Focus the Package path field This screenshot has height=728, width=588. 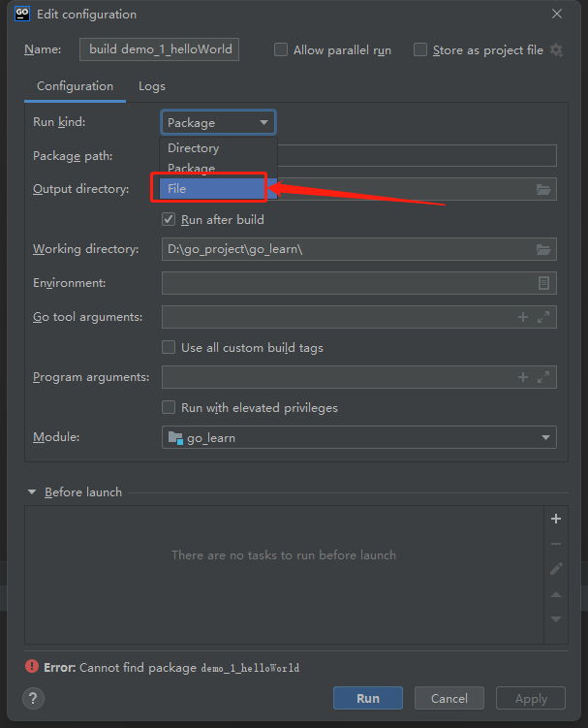(417, 155)
